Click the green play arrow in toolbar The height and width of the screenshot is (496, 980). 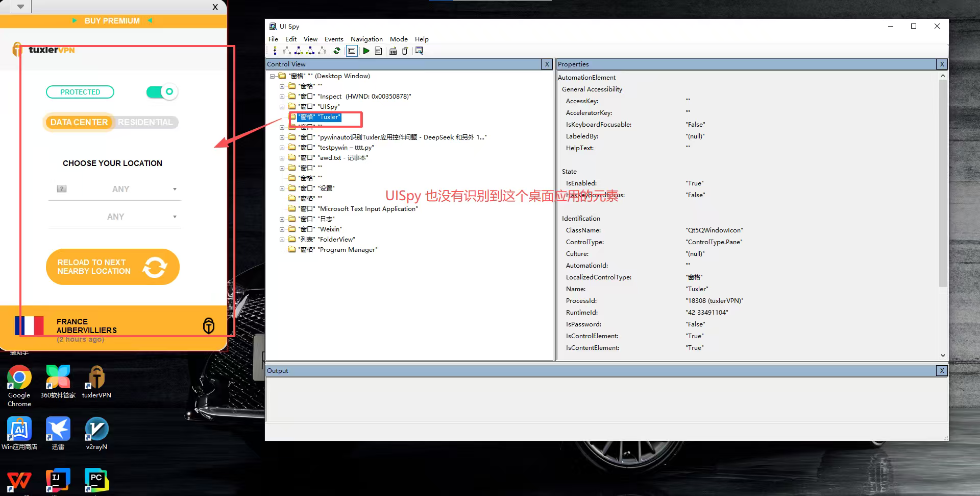click(x=366, y=51)
